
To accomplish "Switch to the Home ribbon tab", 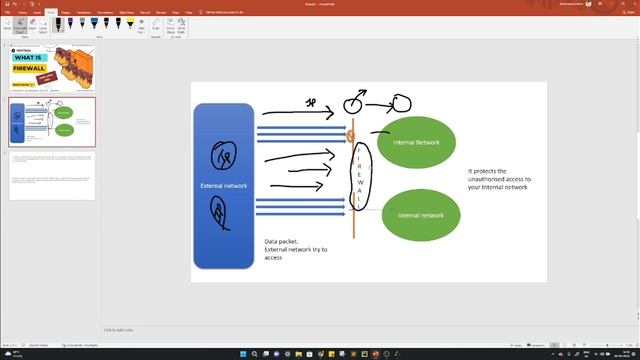I will (x=22, y=13).
